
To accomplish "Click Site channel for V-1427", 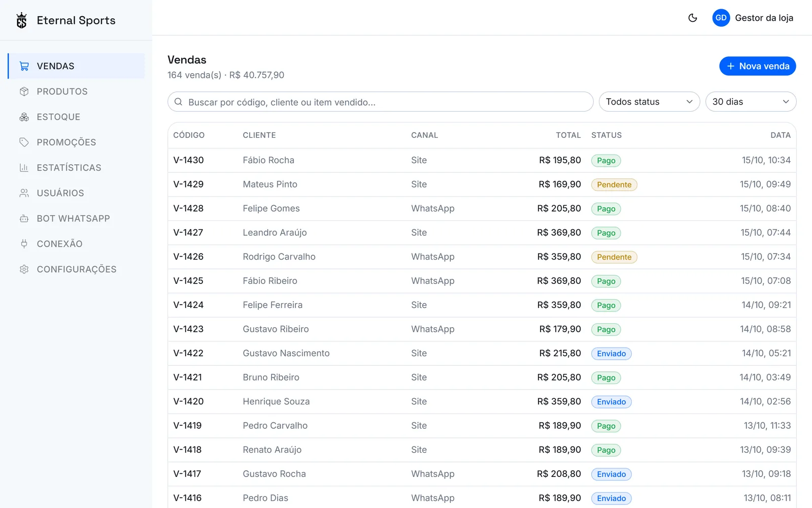I will 419,233.
